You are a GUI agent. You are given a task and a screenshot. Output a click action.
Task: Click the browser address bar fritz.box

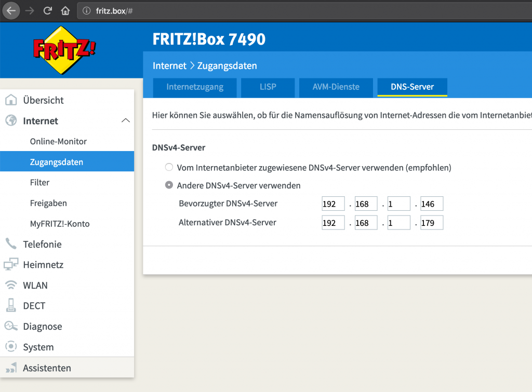304,11
